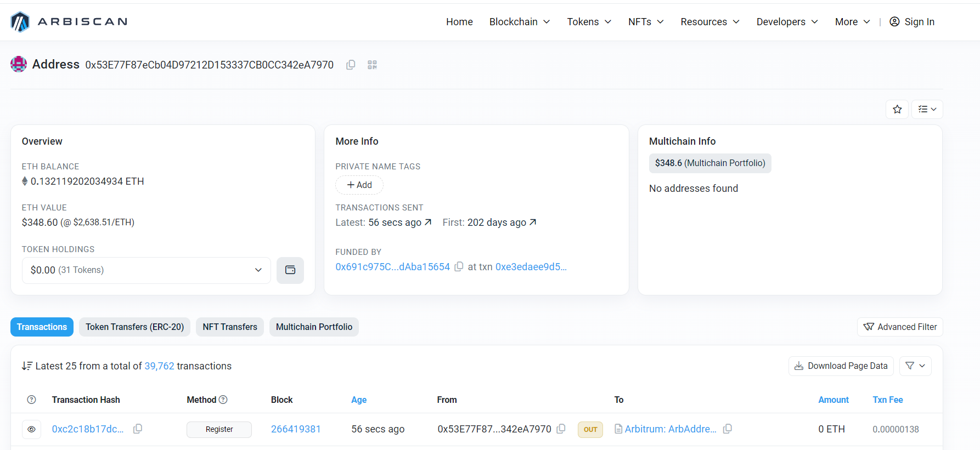
Task: Open the Tokens menu
Action: 589,22
